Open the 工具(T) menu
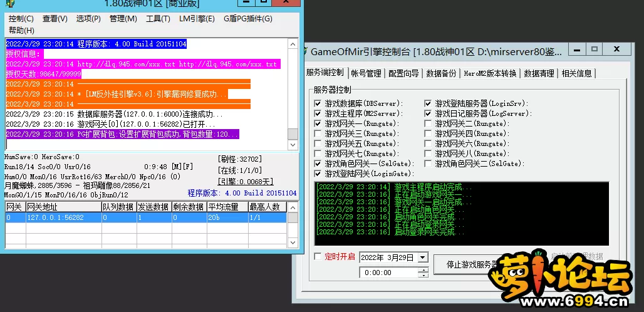 [158, 18]
